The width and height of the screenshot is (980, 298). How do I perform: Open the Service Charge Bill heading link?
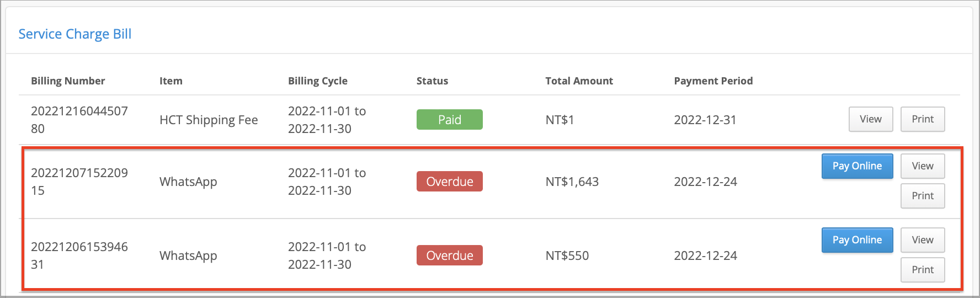pos(75,34)
